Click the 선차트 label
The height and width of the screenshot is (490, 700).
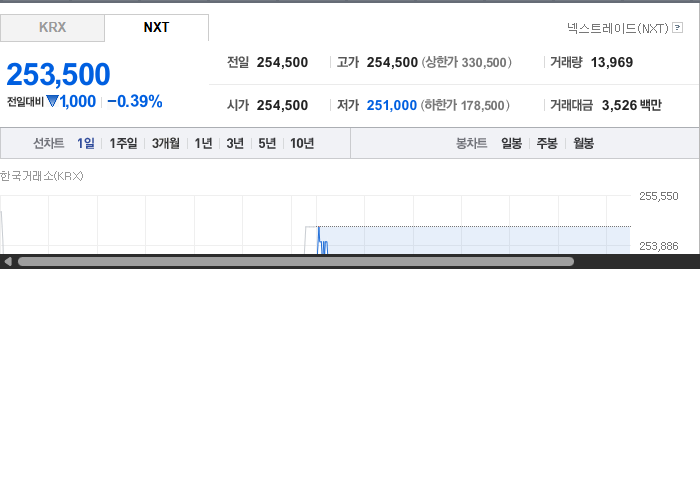point(49,143)
